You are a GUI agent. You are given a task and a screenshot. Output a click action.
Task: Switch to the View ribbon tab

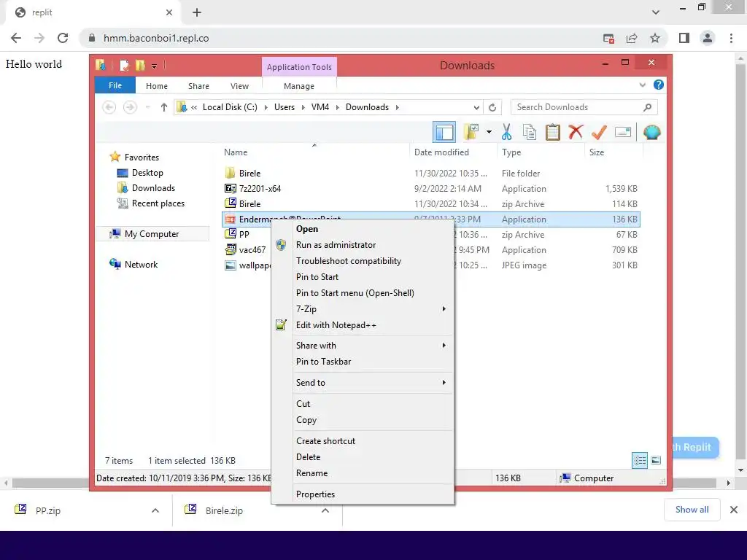[x=239, y=86]
